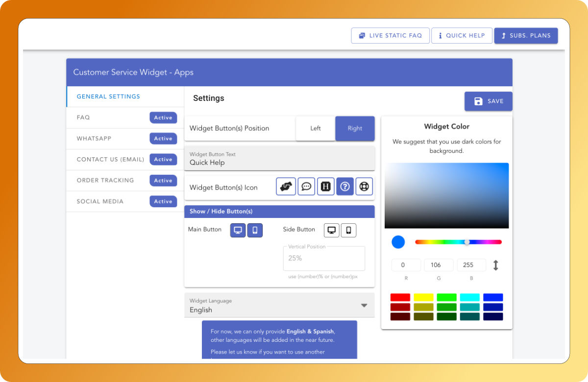Open Subs. Plans from the top bar

coord(526,36)
